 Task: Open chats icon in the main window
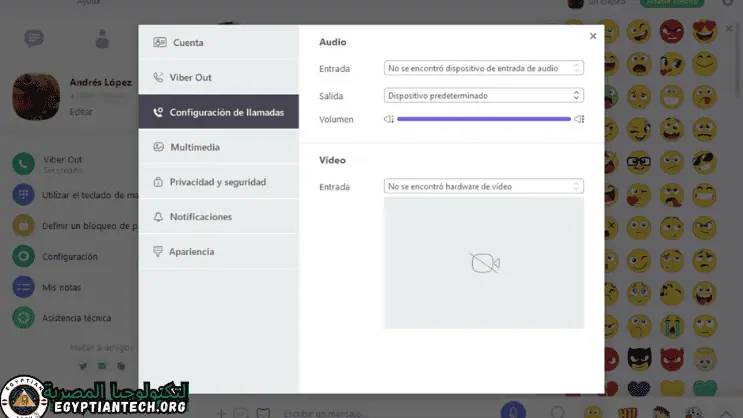(34, 38)
